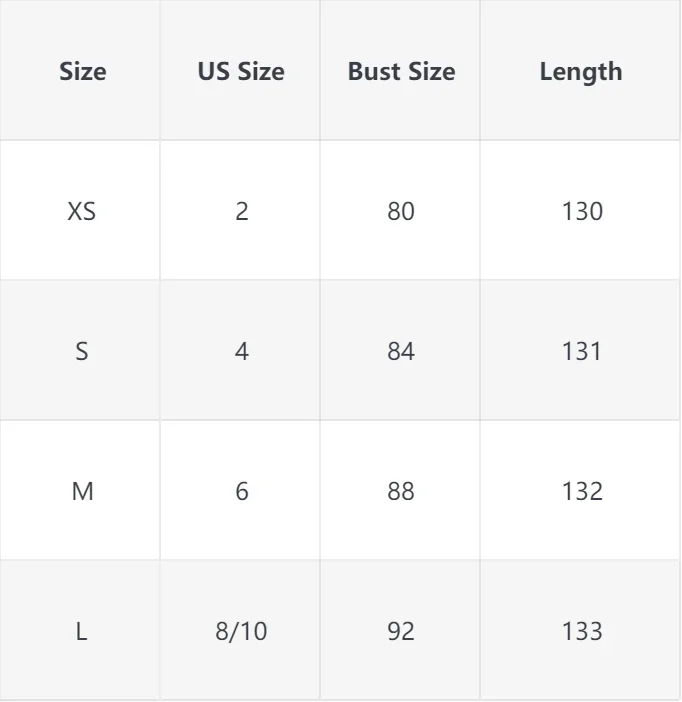The width and height of the screenshot is (682, 702).
Task: Click bust size value 92
Action: [401, 631]
